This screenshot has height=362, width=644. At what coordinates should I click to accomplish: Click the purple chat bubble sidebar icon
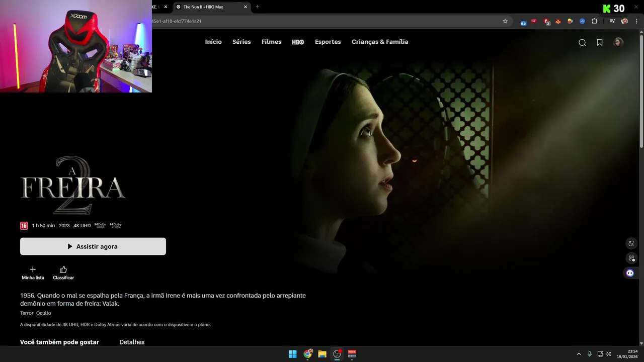tap(630, 273)
